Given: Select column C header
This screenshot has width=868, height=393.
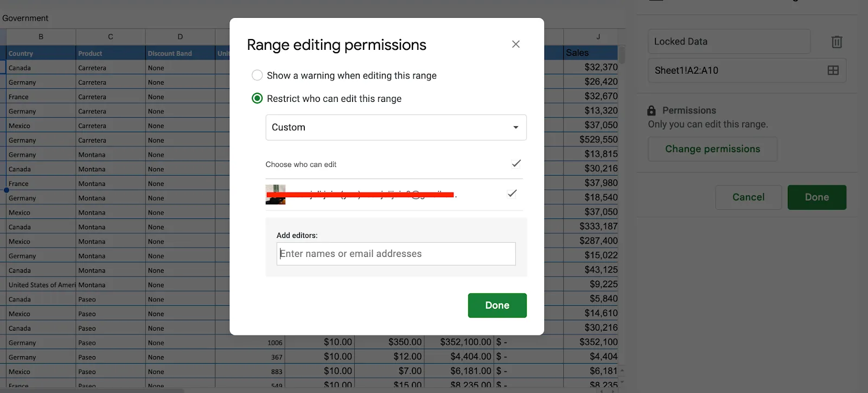Looking at the screenshot, I should pos(111,37).
